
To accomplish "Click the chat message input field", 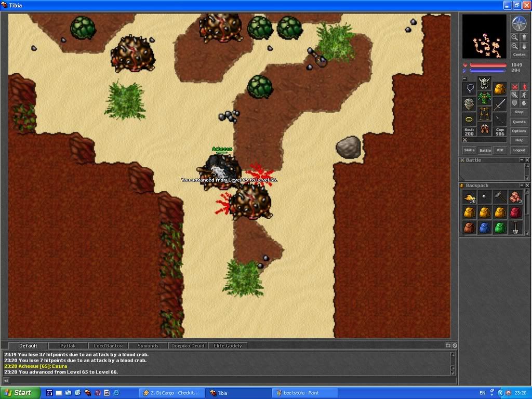I will [232, 381].
